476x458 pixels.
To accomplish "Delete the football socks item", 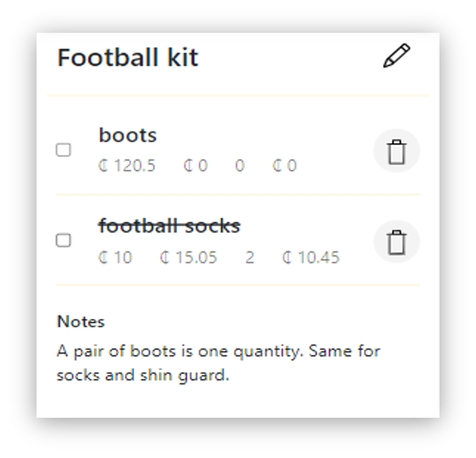I will click(397, 241).
